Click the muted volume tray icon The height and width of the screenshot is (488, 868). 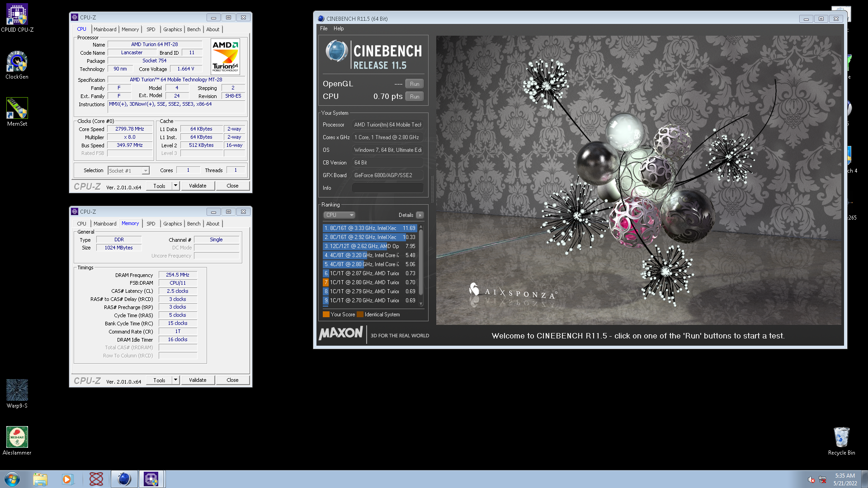pyautogui.click(x=811, y=479)
